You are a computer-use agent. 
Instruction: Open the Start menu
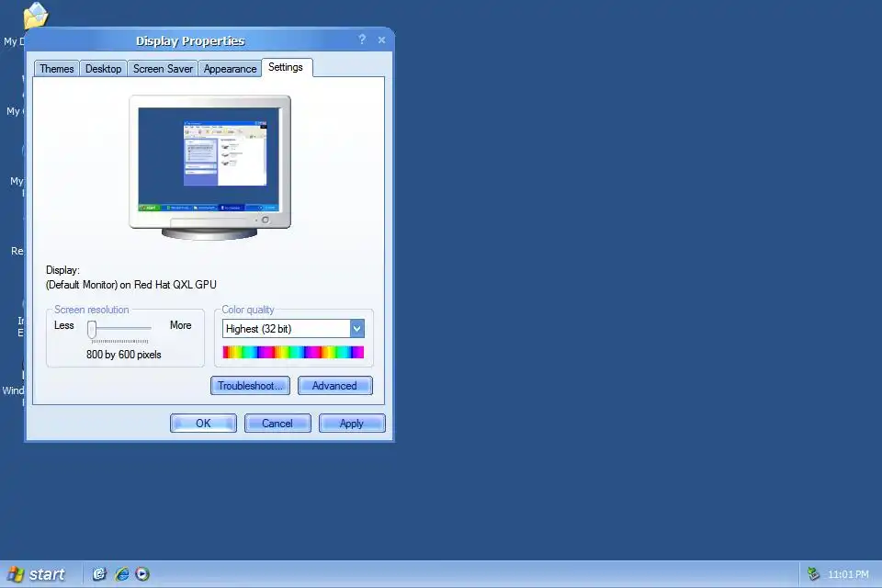tap(36, 574)
